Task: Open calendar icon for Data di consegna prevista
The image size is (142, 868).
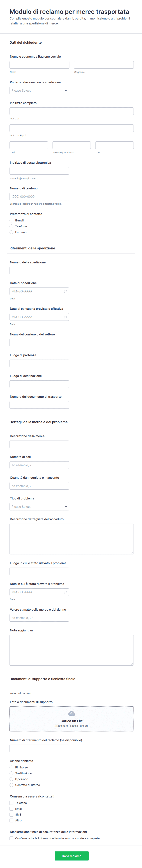Action: pyautogui.click(x=65, y=317)
